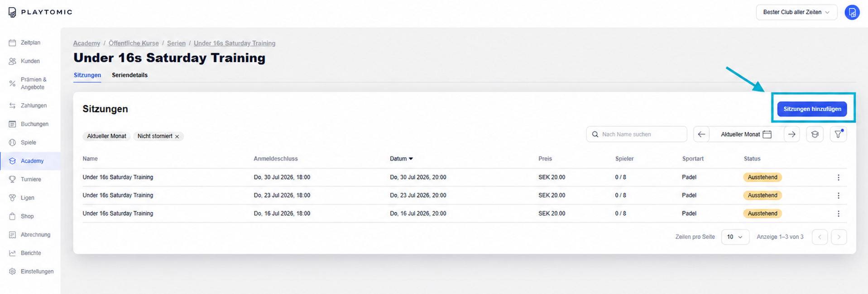This screenshot has height=294, width=868.
Task: Open Kunden people icon in sidebar
Action: tap(12, 61)
